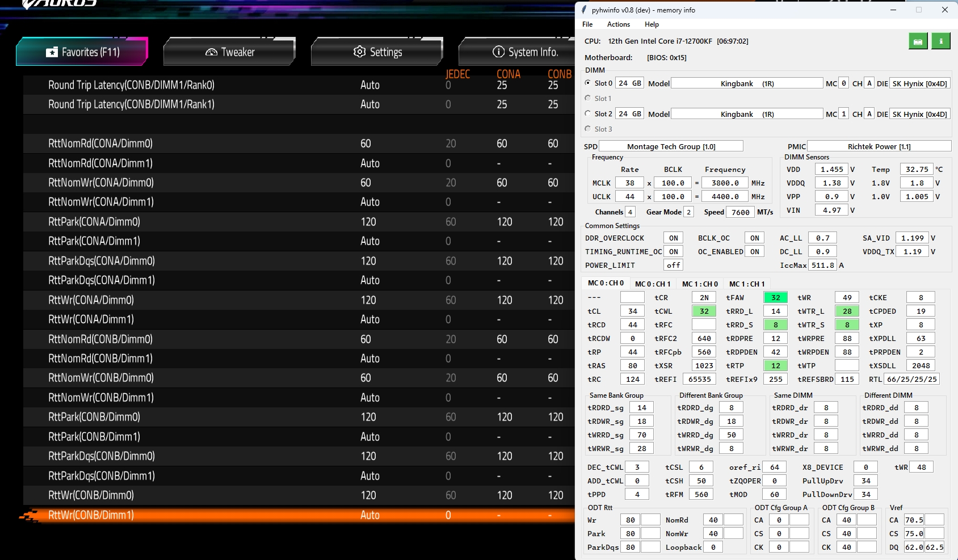Select the Round Trip Latency(CONB/DIMM1/Rank0) row
The height and width of the screenshot is (560, 958).
tap(299, 85)
